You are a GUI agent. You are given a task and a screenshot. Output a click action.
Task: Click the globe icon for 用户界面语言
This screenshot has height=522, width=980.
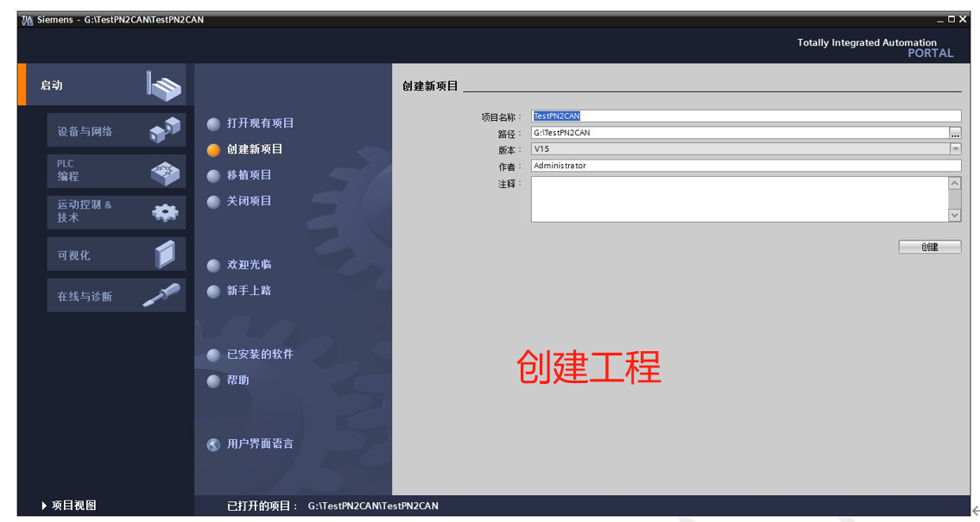pos(213,445)
